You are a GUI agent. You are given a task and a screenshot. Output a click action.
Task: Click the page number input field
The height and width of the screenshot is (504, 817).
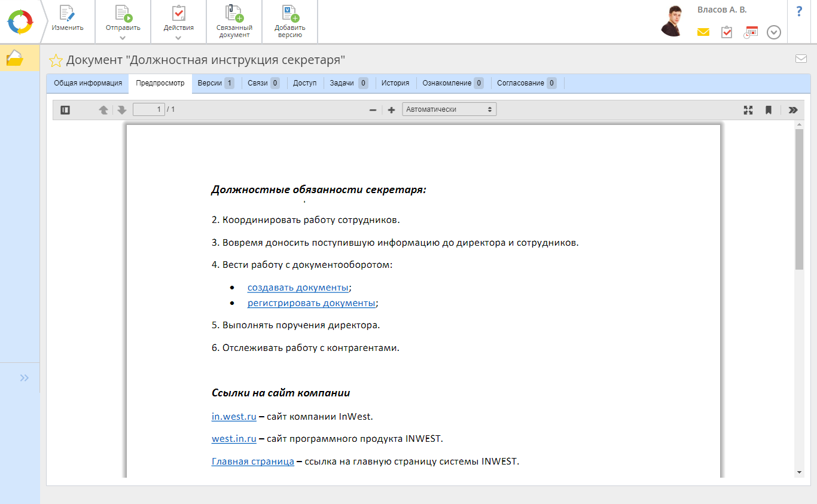(148, 109)
